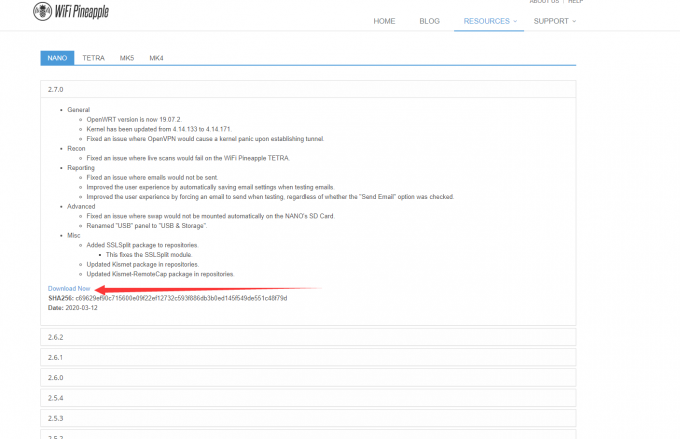Click 'OpenVPN would cause a kernel panic' line
Viewport: 680px width, 439px height.
pyautogui.click(x=205, y=139)
